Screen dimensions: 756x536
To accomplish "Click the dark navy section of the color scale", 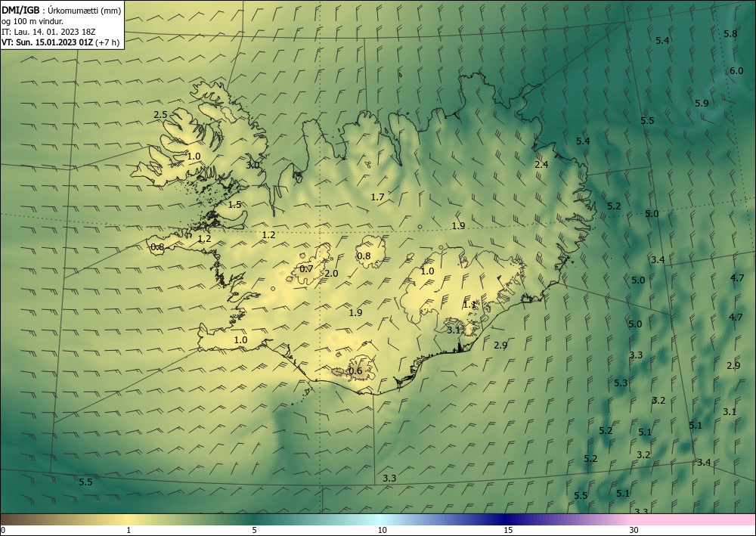I will pyautogui.click(x=507, y=519).
